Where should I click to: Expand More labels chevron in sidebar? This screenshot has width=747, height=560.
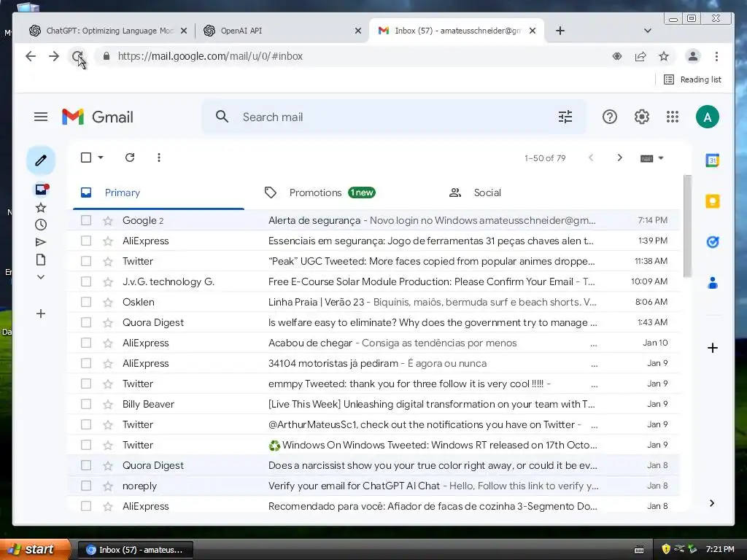41,277
